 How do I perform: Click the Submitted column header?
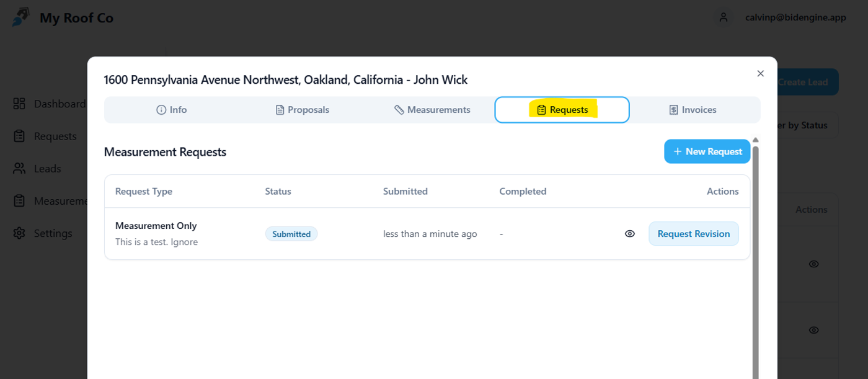(x=405, y=191)
